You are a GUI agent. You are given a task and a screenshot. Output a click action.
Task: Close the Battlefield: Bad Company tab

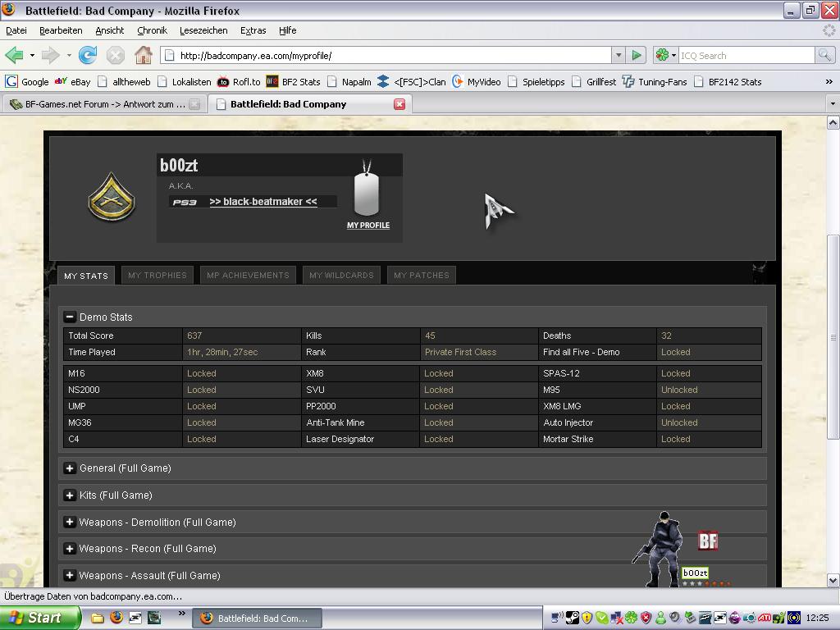click(x=399, y=104)
